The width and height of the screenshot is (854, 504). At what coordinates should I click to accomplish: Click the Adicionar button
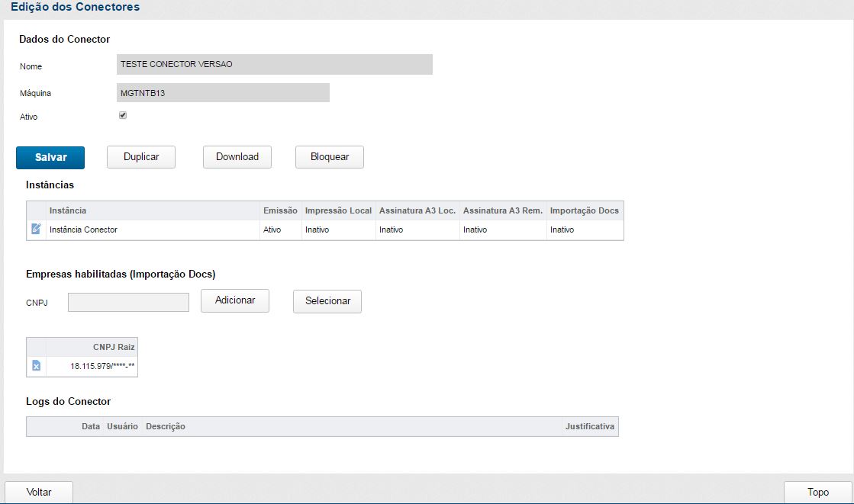pyautogui.click(x=235, y=300)
